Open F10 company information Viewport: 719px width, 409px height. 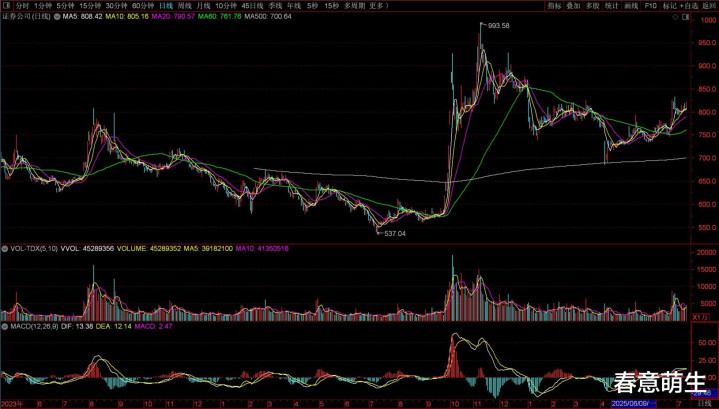tap(650, 6)
